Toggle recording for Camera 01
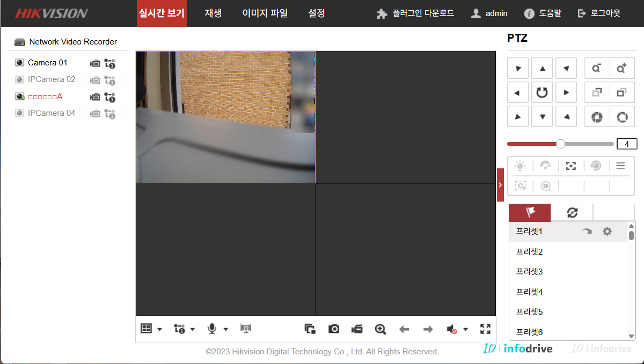 [x=95, y=63]
